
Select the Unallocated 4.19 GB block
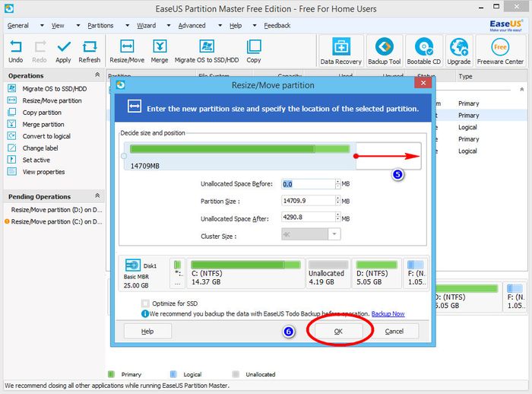coord(328,273)
